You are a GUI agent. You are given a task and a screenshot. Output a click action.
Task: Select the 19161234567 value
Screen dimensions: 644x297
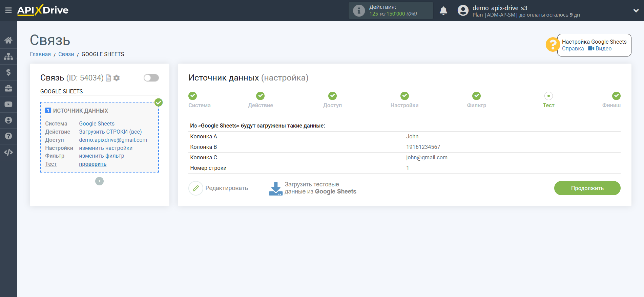pos(423,147)
